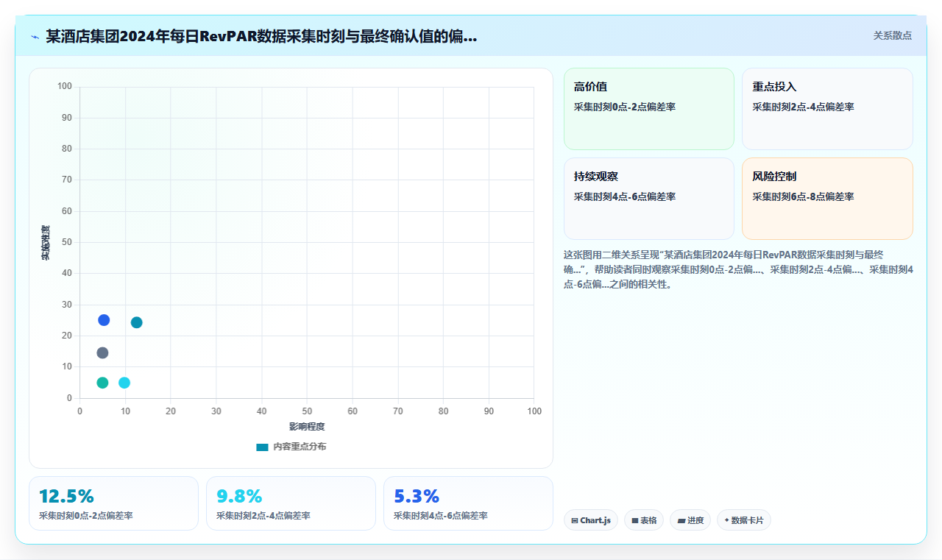Click 采集时刻2点-4点偏差率 in 重点投入 card
Viewport: 942px width, 560px height.
point(803,107)
